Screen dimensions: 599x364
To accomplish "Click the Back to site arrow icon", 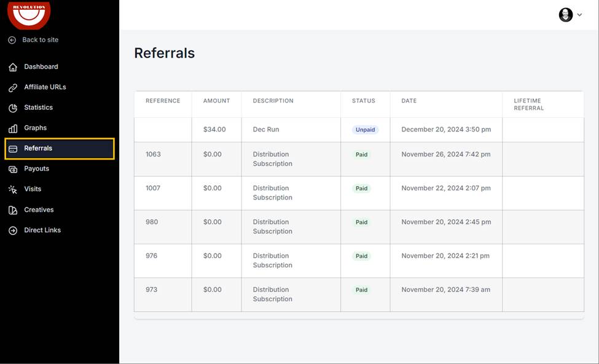I will (x=12, y=40).
